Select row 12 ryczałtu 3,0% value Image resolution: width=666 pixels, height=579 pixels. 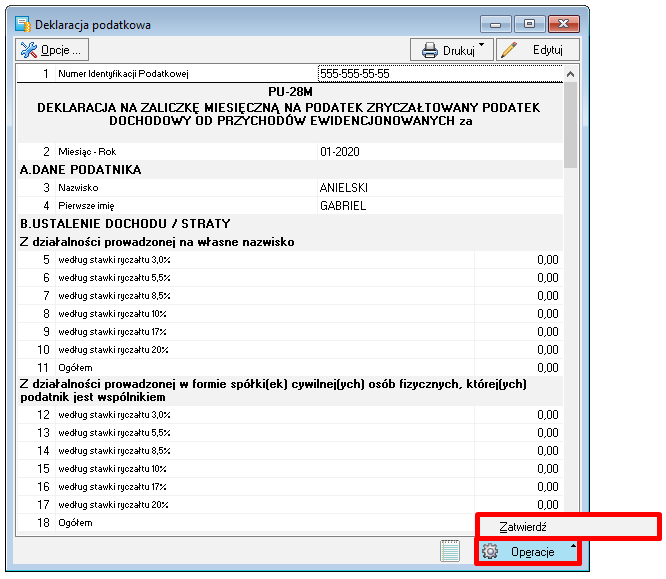pyautogui.click(x=519, y=415)
